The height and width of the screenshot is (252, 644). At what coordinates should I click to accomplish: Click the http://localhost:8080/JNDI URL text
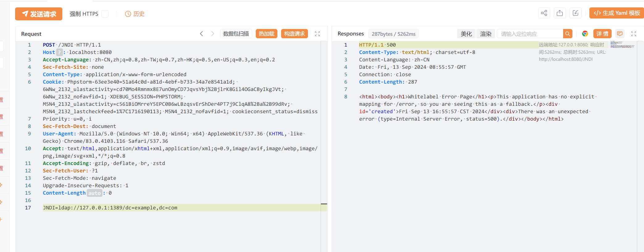[566, 59]
